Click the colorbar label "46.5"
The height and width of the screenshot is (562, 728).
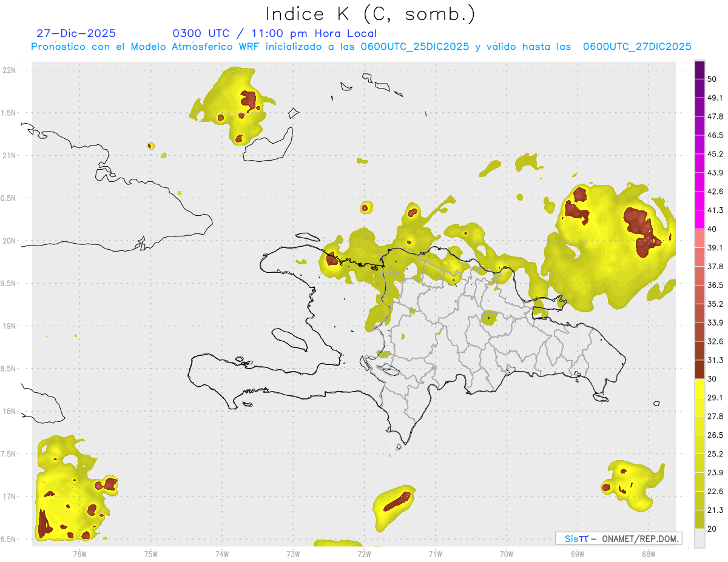(715, 135)
